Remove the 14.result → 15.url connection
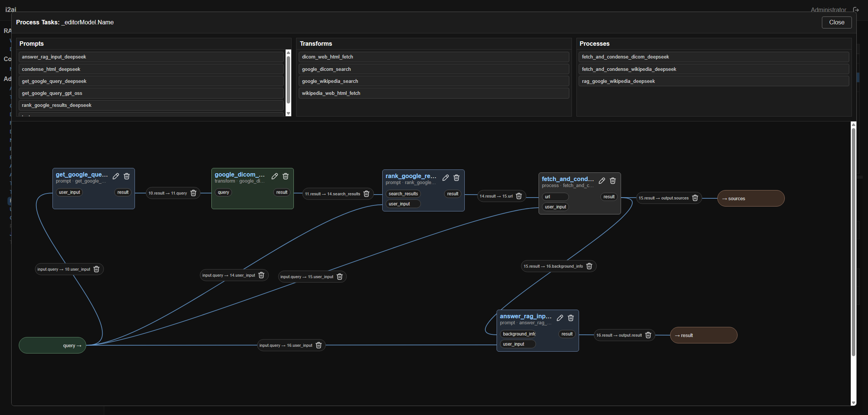 point(519,196)
